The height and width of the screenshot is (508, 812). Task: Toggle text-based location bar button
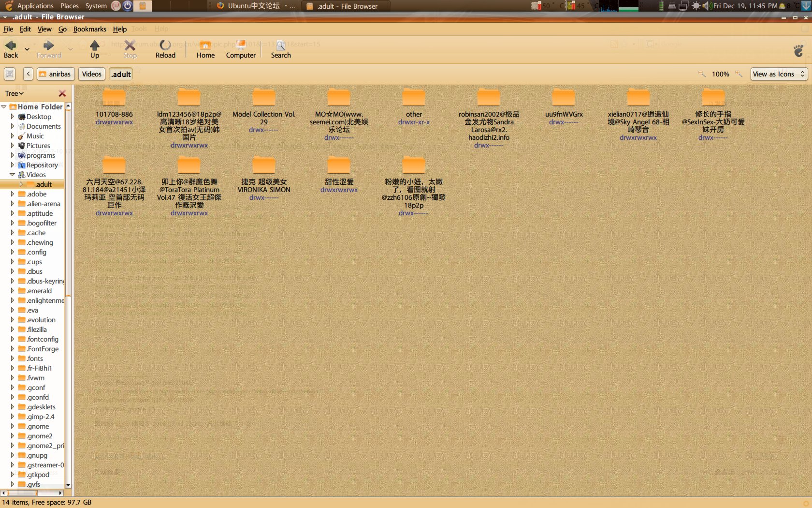pyautogui.click(x=10, y=74)
